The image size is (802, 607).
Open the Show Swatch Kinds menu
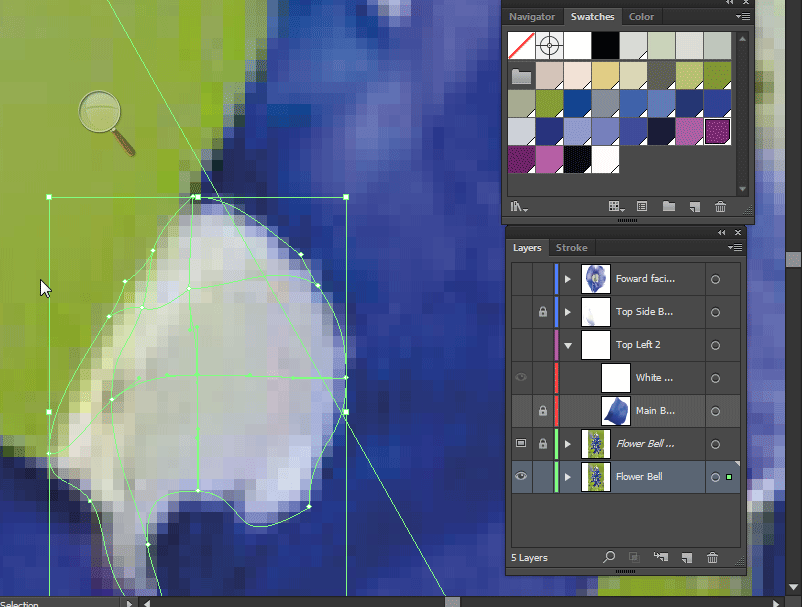[x=616, y=207]
